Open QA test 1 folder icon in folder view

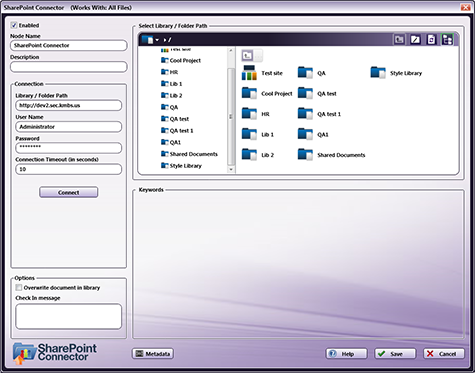305,114
